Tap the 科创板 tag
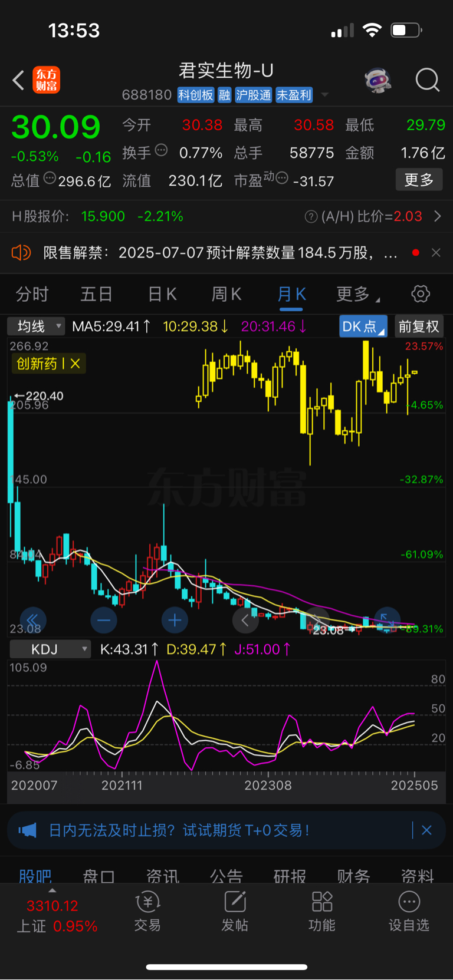453x980 pixels. point(196,95)
